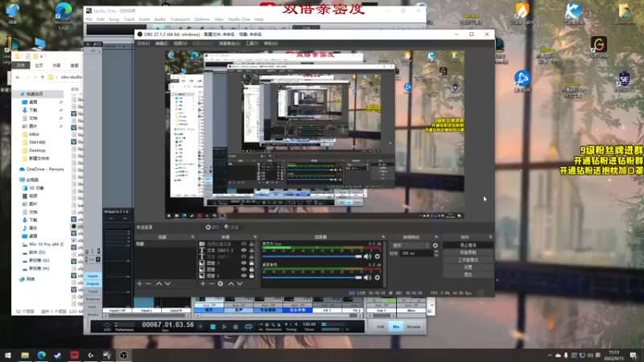Switch to Browse view in Studio One
The image size is (644, 362).
413,327
